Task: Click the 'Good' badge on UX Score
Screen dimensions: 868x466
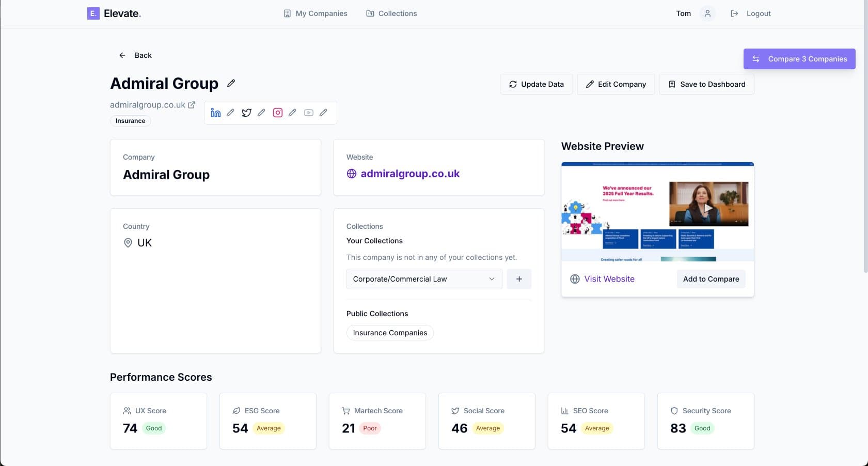Action: click(x=154, y=428)
